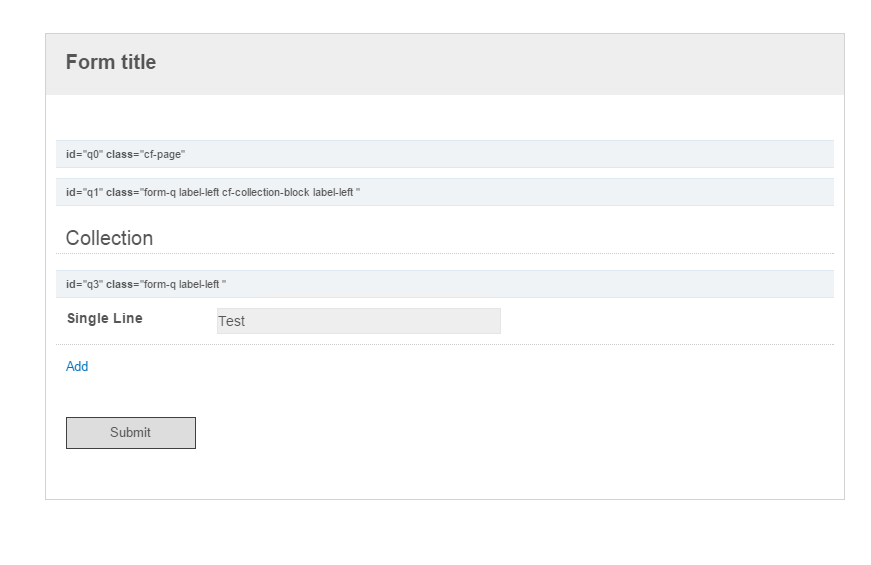Click the Form title heading
Screen dimensions: 871x565
pyautogui.click(x=111, y=62)
